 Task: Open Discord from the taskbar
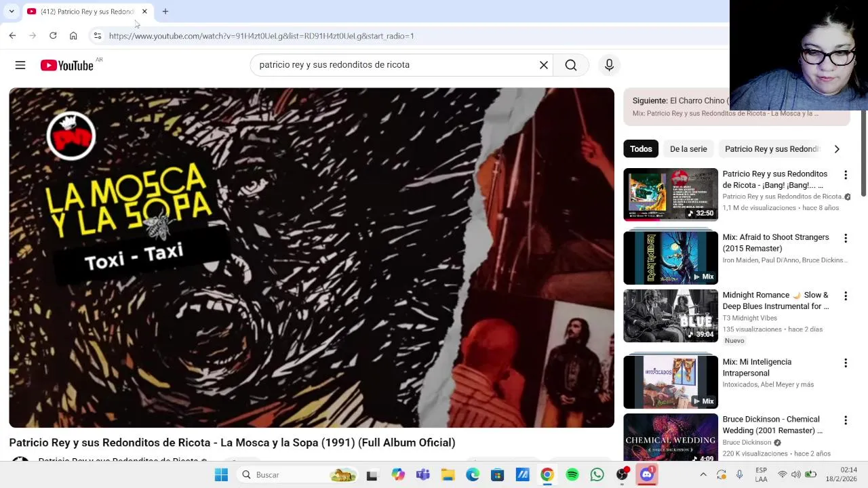[647, 474]
